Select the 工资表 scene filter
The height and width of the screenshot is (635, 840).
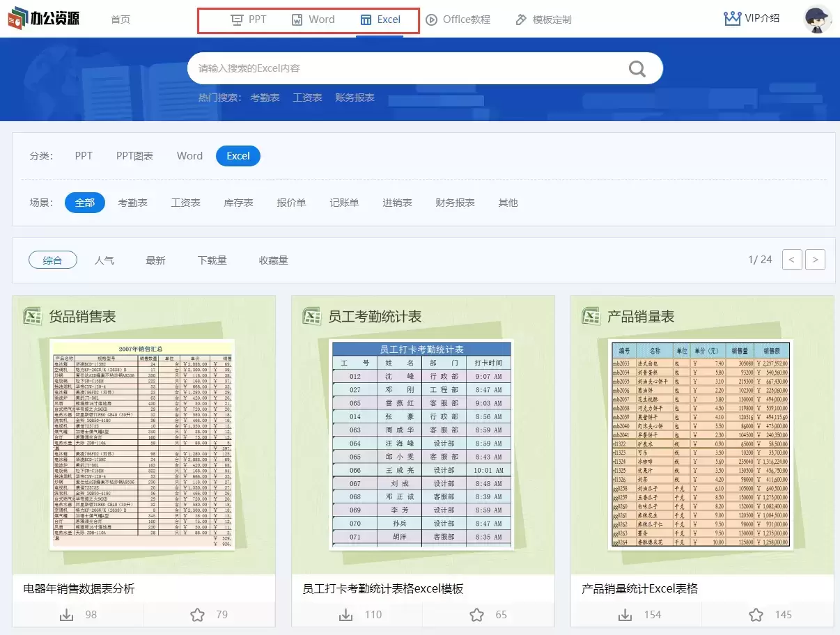coord(185,203)
